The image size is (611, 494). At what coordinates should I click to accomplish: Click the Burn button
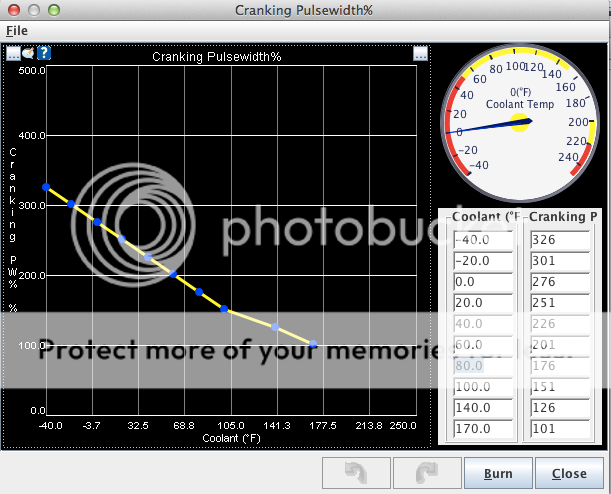tap(498, 473)
